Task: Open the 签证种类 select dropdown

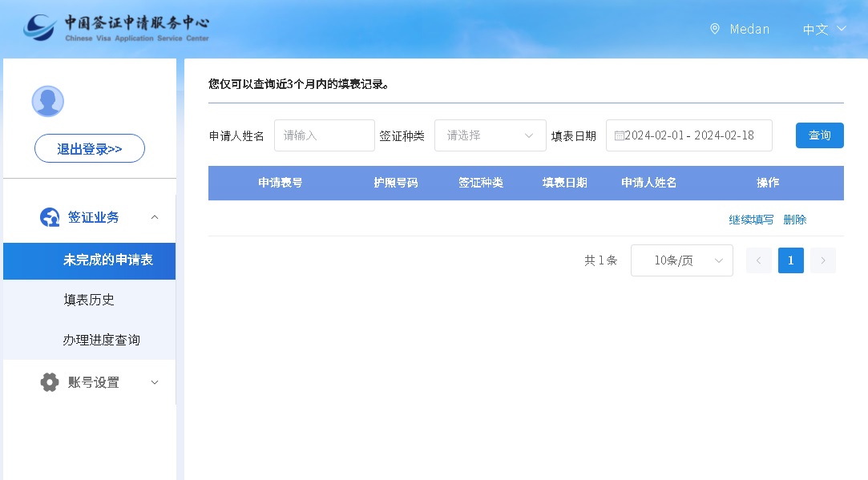Action: (x=490, y=135)
